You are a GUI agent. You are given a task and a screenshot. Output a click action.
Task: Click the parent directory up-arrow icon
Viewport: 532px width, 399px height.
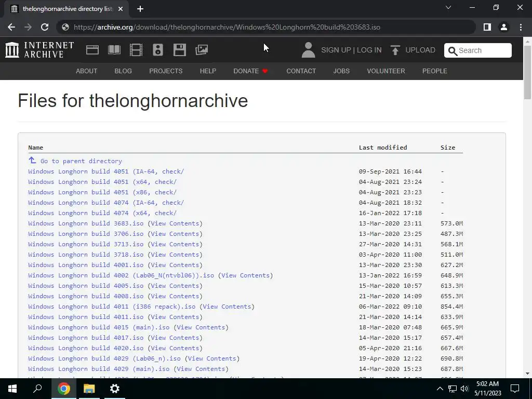(x=32, y=160)
